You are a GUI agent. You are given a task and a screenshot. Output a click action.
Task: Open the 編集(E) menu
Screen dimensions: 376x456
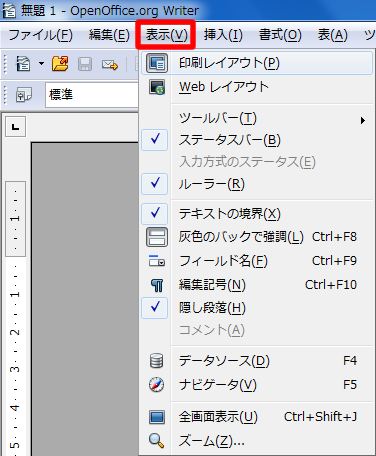[109, 35]
